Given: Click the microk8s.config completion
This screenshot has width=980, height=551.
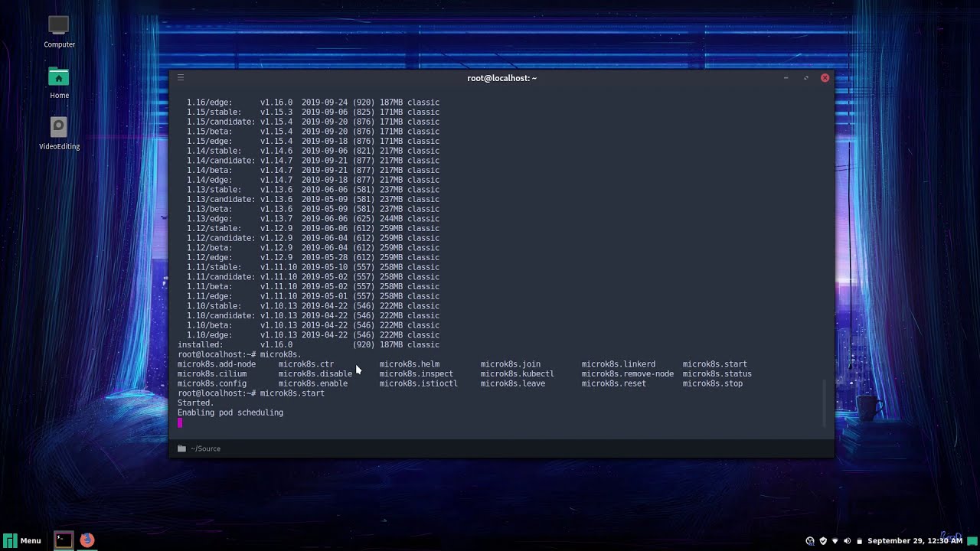Looking at the screenshot, I should click(212, 383).
